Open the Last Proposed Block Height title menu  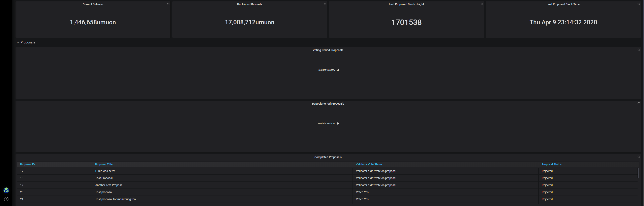(406, 4)
